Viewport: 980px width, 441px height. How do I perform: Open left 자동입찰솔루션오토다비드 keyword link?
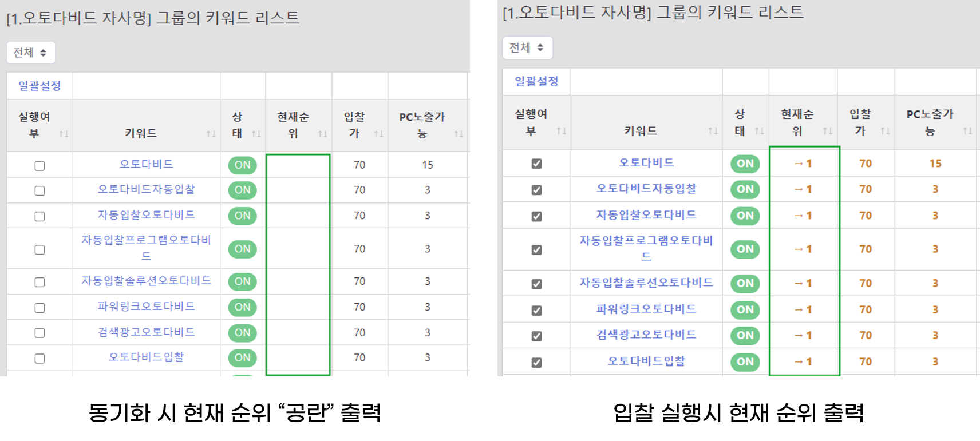tap(146, 281)
